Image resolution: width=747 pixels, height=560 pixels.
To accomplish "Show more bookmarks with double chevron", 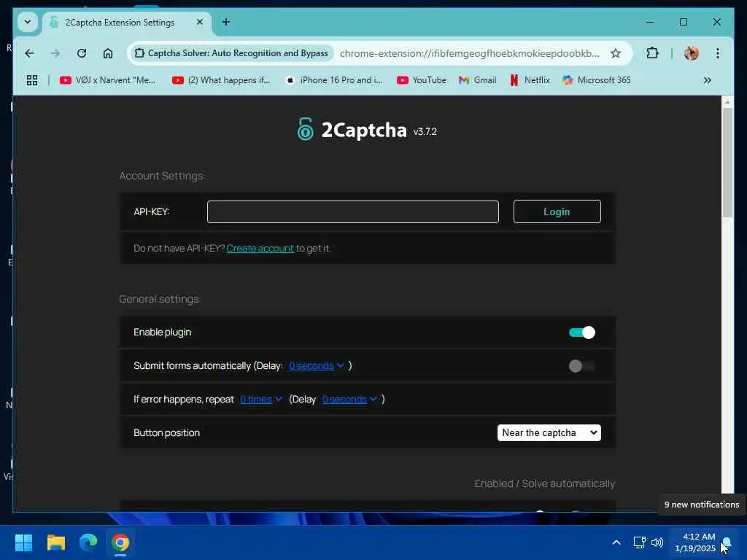I will tap(708, 80).
